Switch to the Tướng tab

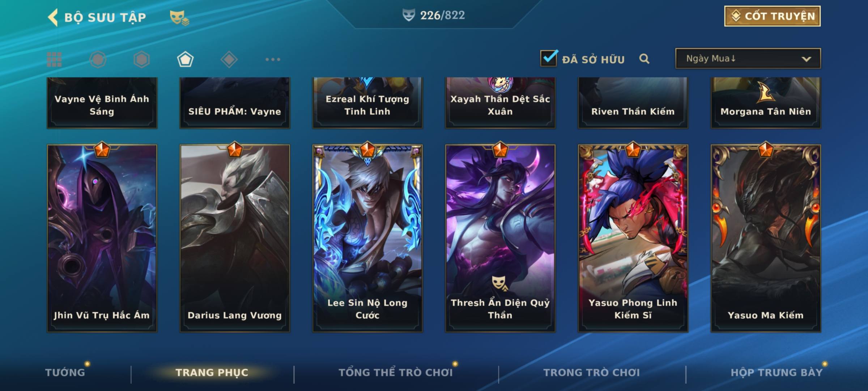tap(65, 372)
